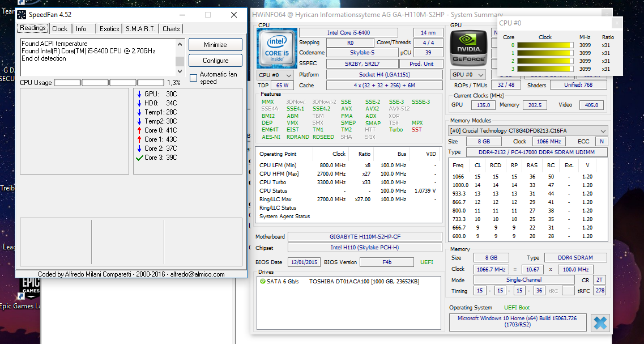Open the CPU #0 dropdown in HWiNFO
Viewport: 644px width, 344px height.
(275, 75)
